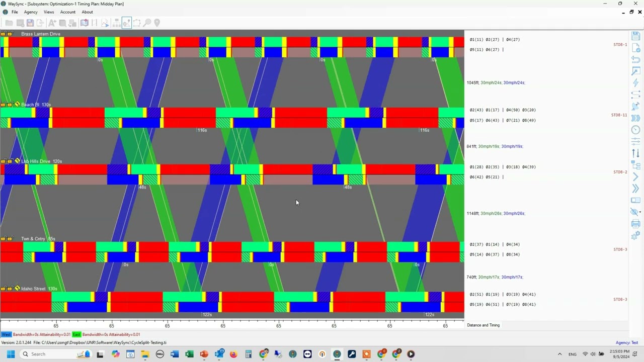The width and height of the screenshot is (644, 362).
Task: Open the About menu
Action: (88, 12)
